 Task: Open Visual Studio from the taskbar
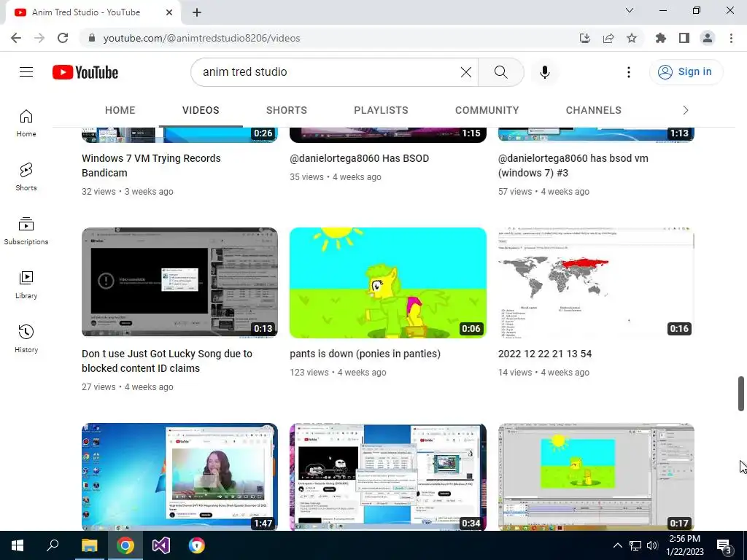161,545
